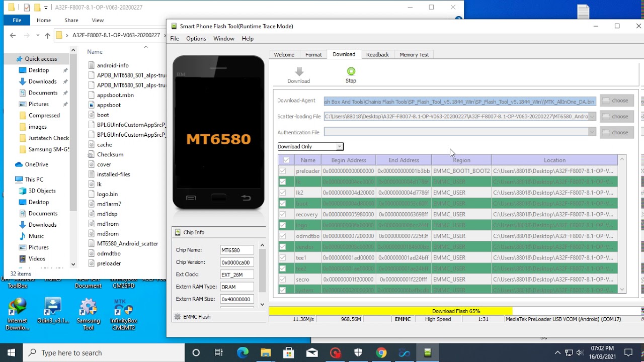Switch to the Memory Test tab
The height and width of the screenshot is (362, 644).
[414, 55]
